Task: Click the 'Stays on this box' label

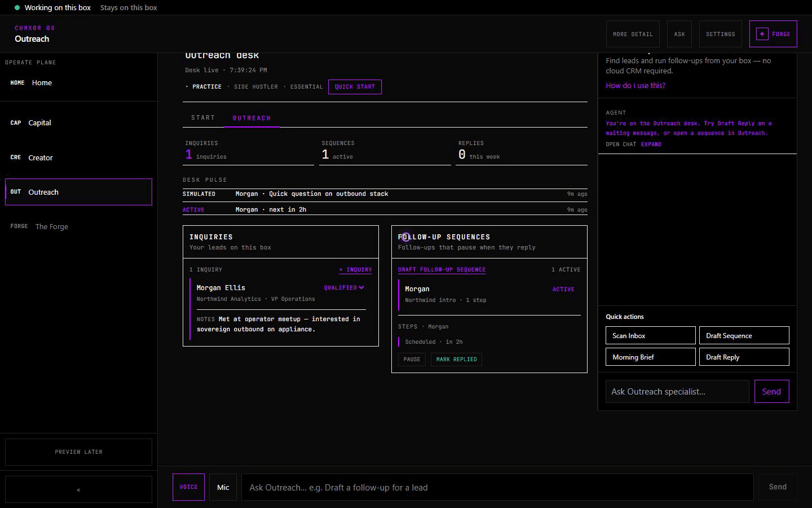Action: tap(129, 8)
